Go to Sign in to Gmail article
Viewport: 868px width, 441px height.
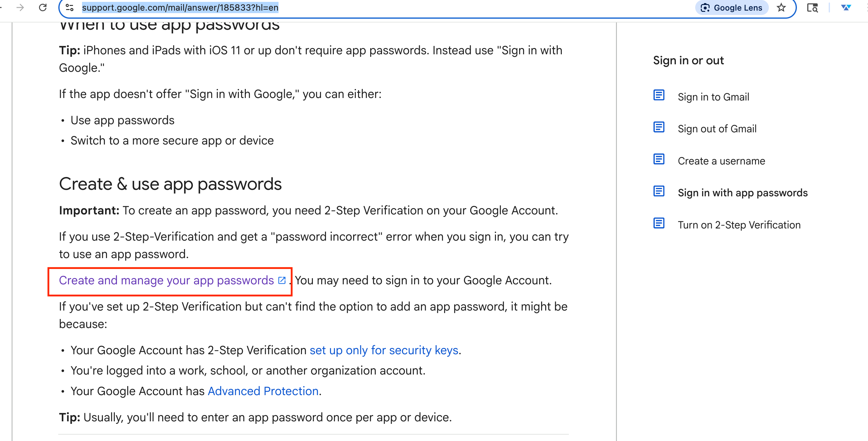point(713,97)
